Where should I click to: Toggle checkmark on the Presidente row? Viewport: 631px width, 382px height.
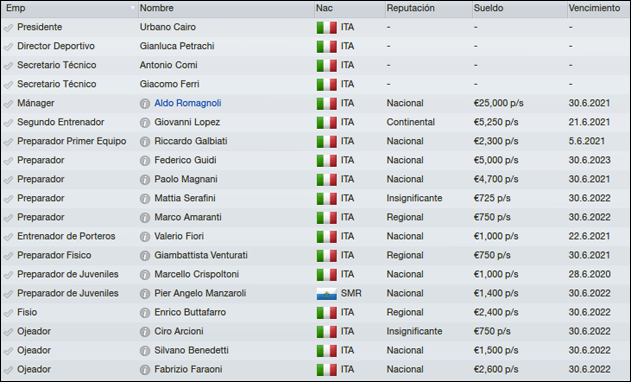point(8,28)
